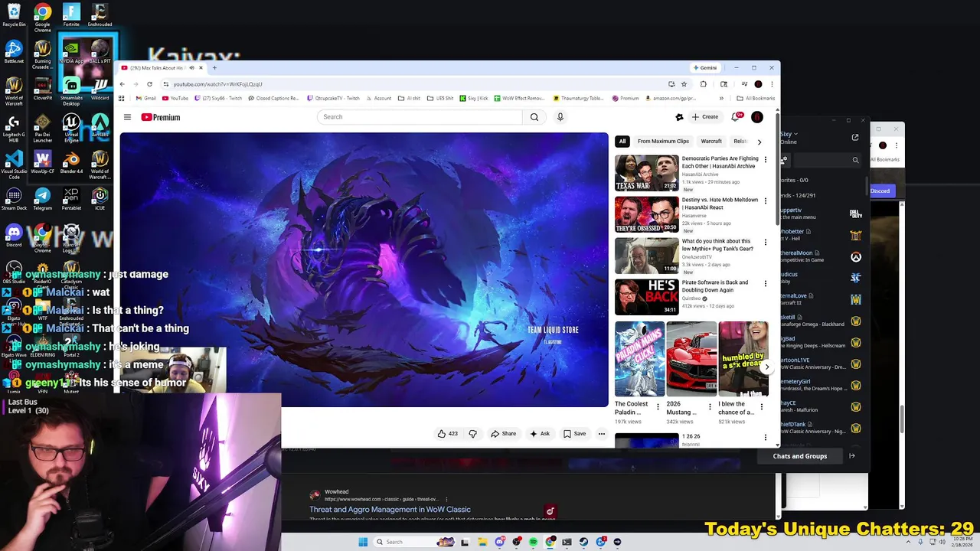Advance Shorts shelf with right arrow
The height and width of the screenshot is (551, 980).
[766, 367]
